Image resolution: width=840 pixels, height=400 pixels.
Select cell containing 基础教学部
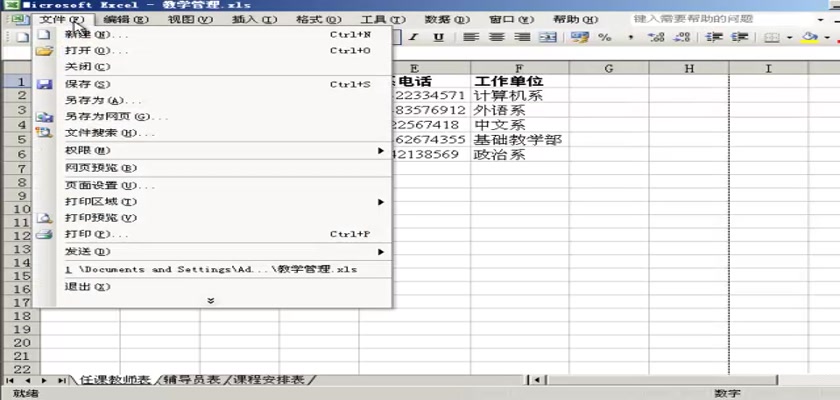[x=520, y=140]
